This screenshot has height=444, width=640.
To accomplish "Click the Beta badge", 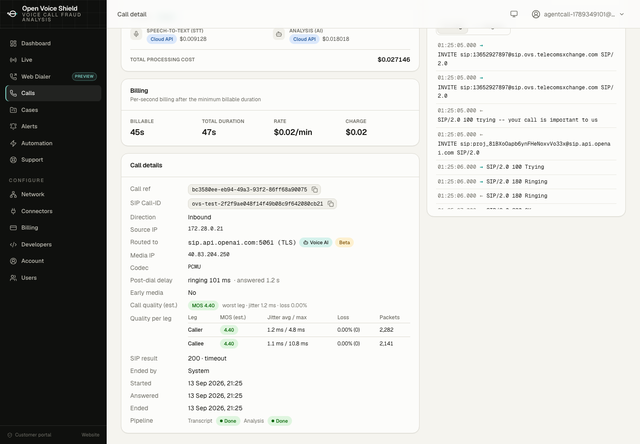I will [x=344, y=242].
